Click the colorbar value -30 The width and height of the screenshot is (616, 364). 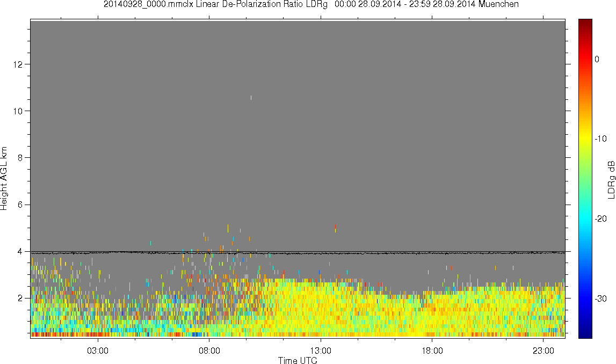(600, 299)
